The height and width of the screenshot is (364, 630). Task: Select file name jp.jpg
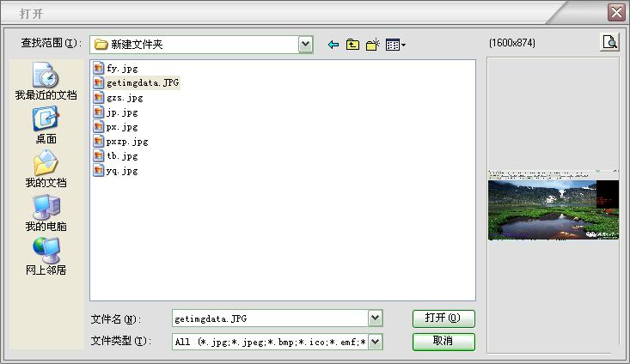(122, 112)
